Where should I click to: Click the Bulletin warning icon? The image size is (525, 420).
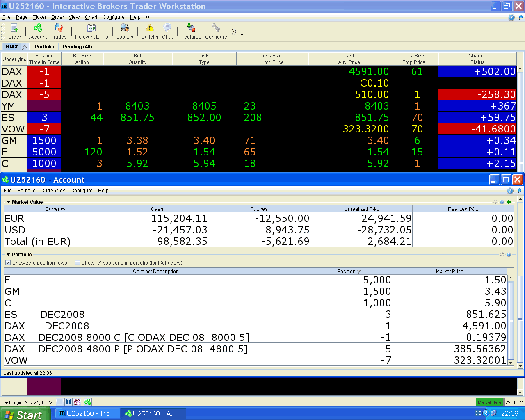[x=150, y=28]
